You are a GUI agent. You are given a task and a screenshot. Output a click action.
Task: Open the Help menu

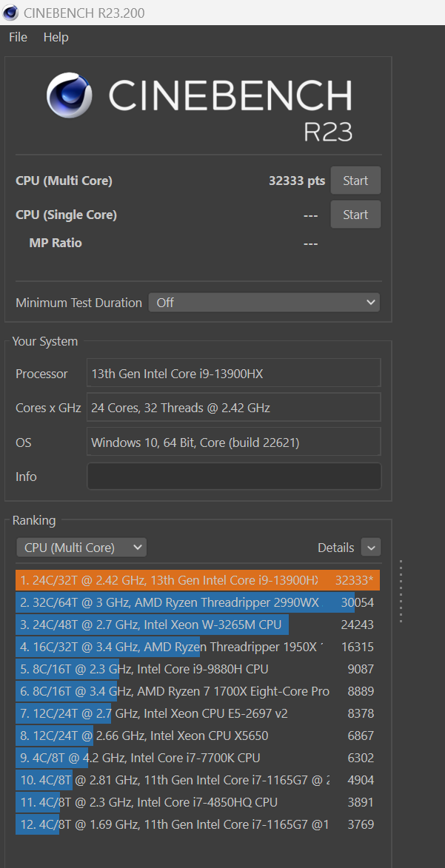[x=56, y=37]
